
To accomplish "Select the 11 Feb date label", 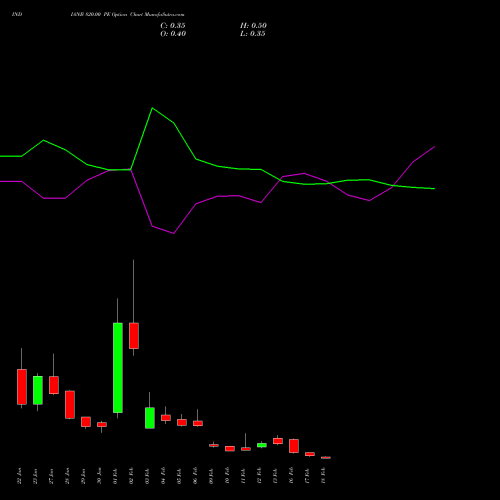I will (243, 476).
